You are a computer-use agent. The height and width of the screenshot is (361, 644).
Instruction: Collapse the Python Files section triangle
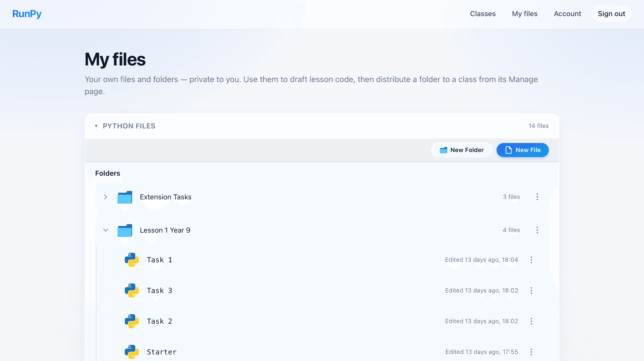[96, 126]
